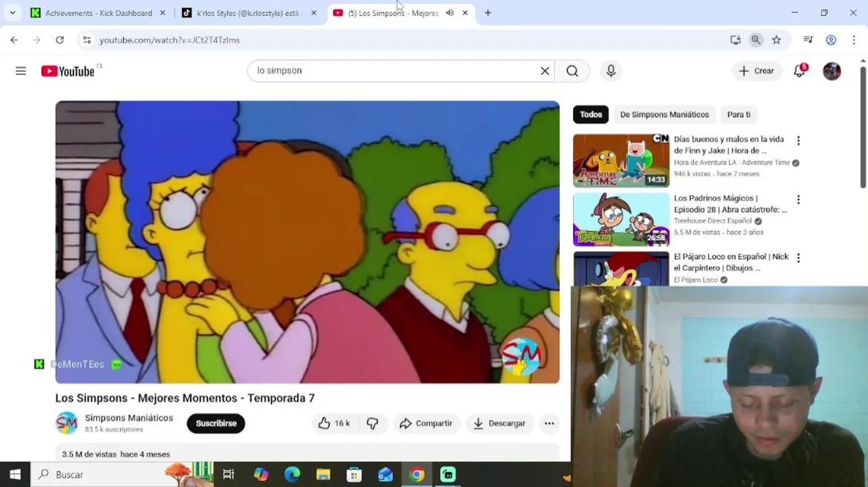
Task: Open Simpsons Maniáticos channel avatar
Action: tap(66, 423)
